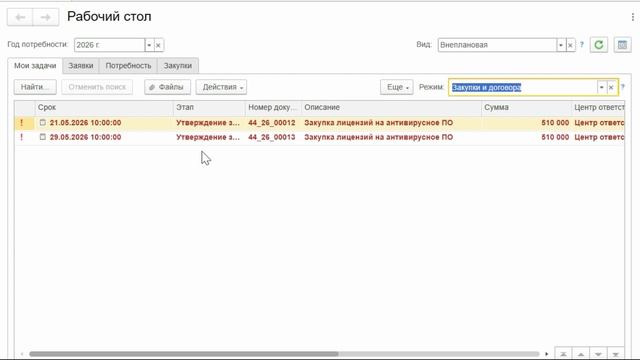
Task: Open the three-dot menu at top right
Action: [x=633, y=17]
